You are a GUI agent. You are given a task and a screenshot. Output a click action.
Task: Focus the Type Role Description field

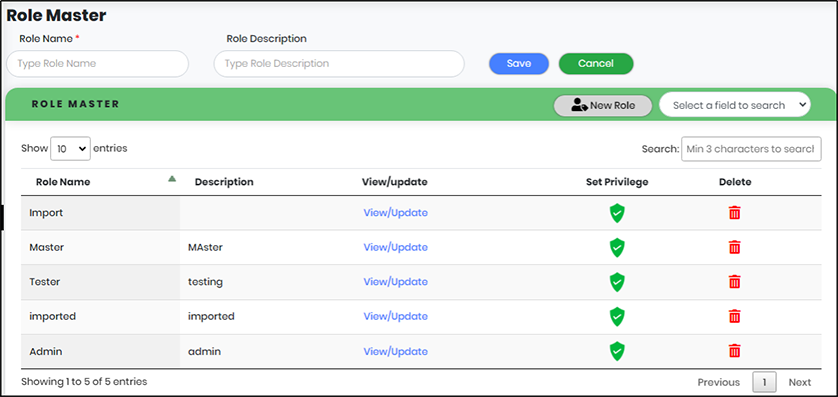[339, 64]
